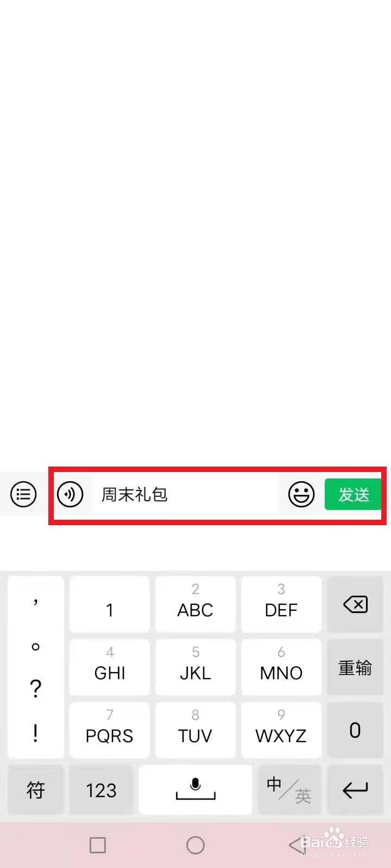Switch to 123 numeric keyboard
This screenshot has height=868, width=391.
(101, 790)
